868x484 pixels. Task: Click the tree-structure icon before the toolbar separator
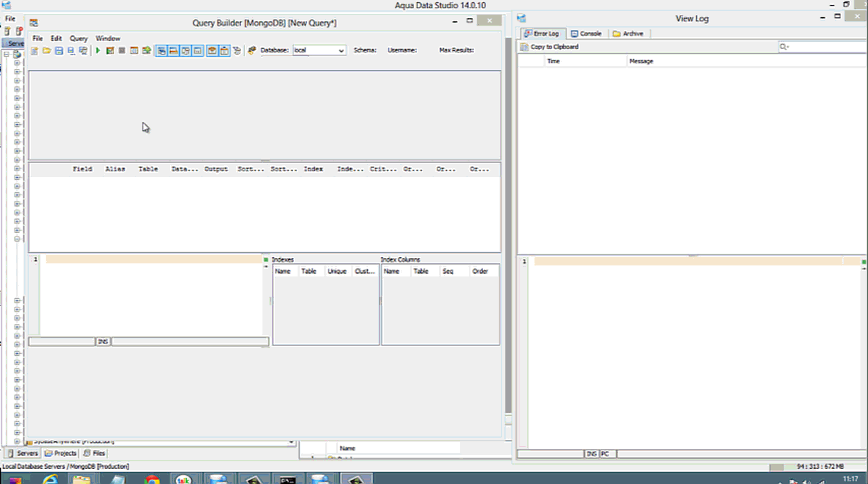pyautogui.click(x=237, y=50)
